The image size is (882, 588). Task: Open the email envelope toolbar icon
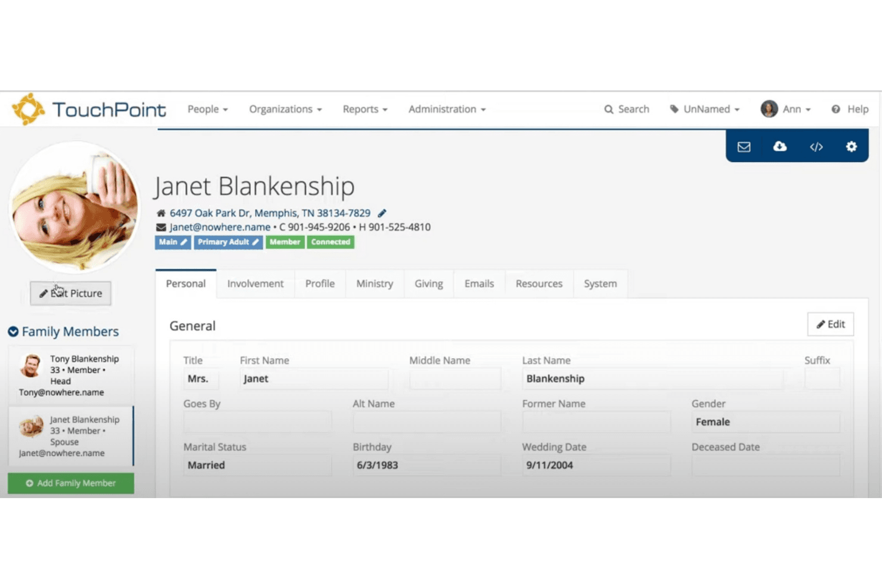(744, 147)
